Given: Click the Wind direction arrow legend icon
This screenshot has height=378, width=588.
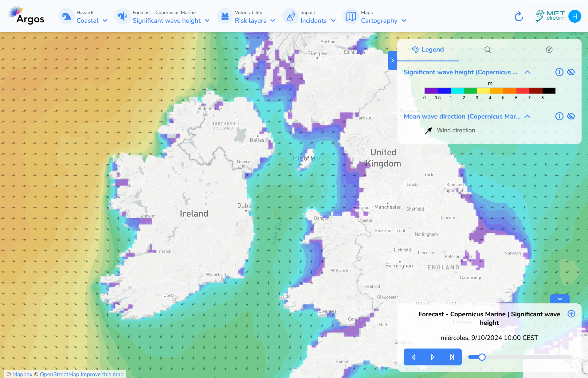Looking at the screenshot, I should (429, 131).
